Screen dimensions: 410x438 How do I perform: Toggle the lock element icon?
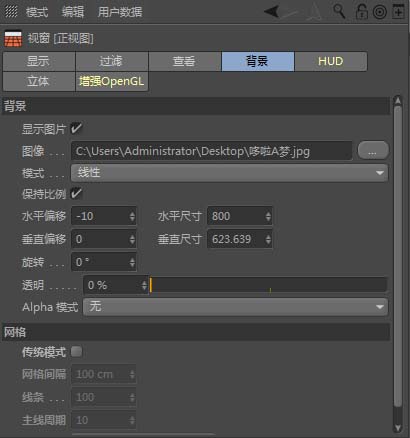pyautogui.click(x=361, y=11)
